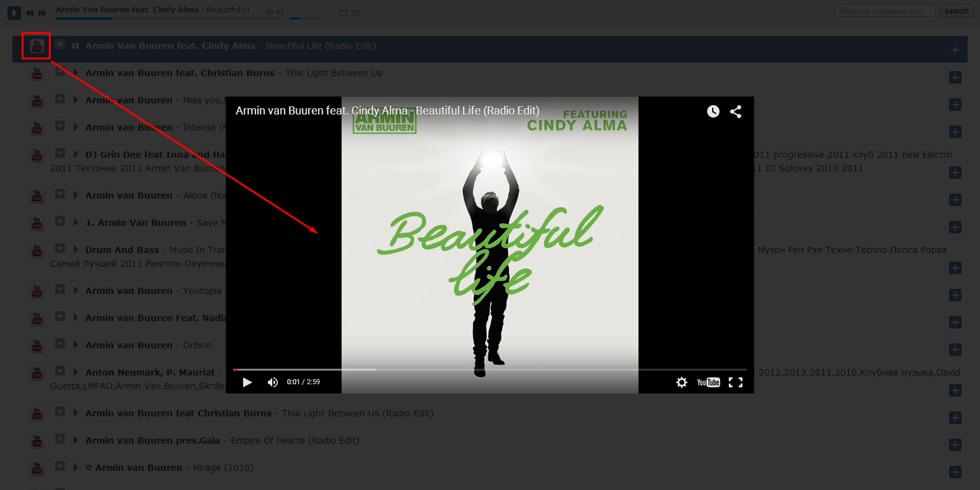980x490 pixels.
Task: Click plus icon on Mirage (2010) row
Action: [955, 472]
